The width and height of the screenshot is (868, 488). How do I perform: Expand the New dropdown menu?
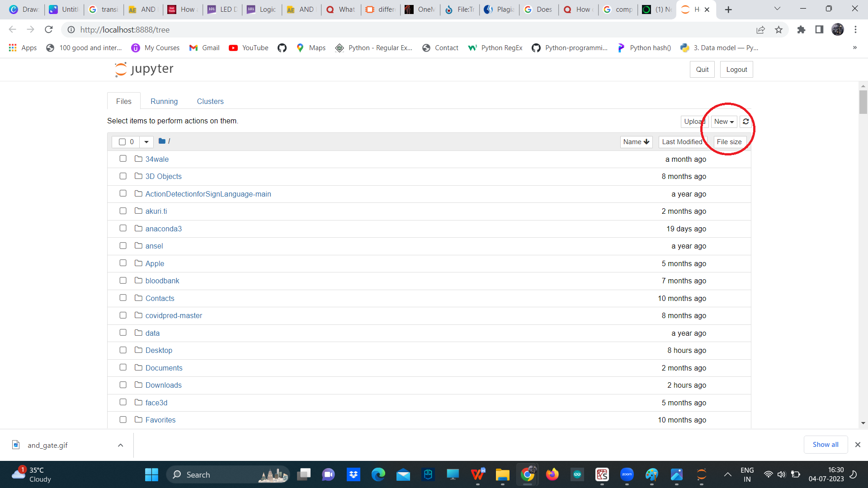coord(724,122)
